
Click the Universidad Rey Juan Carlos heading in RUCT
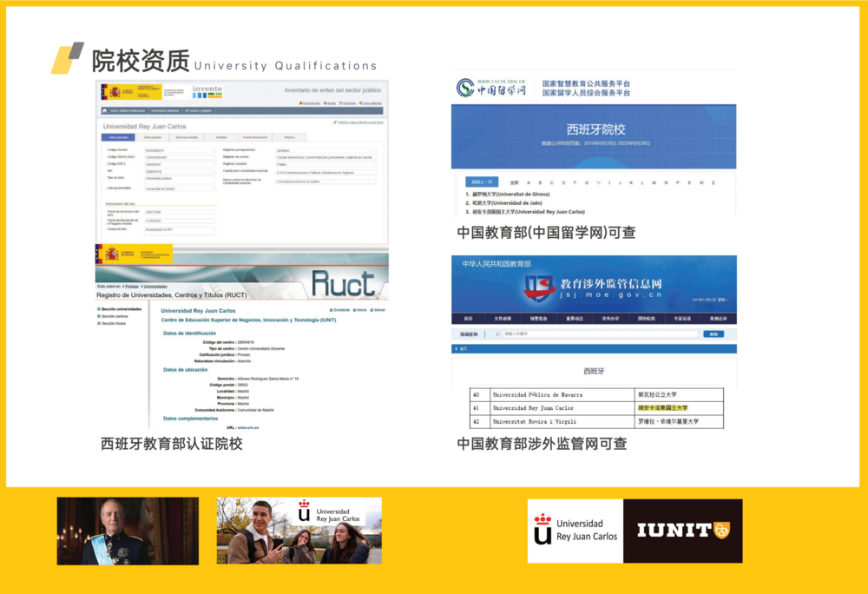[198, 311]
